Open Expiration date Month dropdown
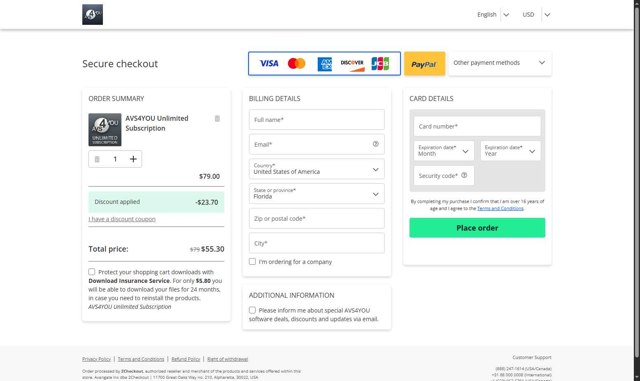Screen dimensions: 640x381 (x=444, y=151)
